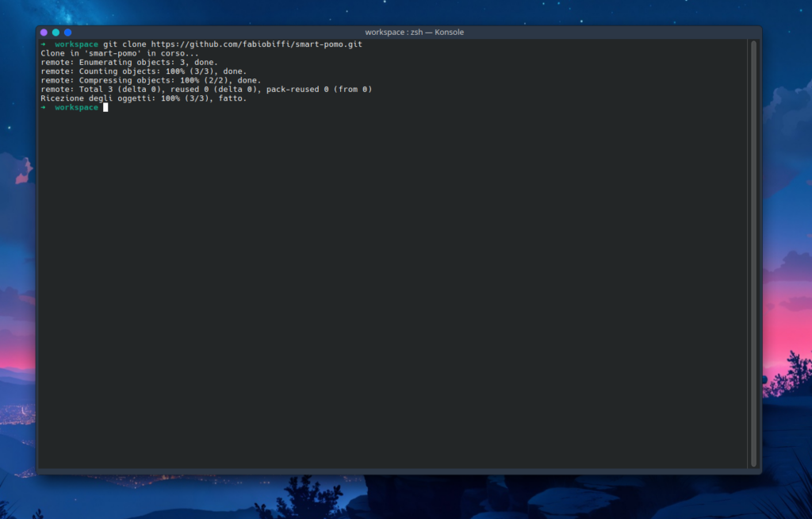Screen dimensions: 812x519
Task: Click 'workspace' in the last prompt line
Action: 77,107
